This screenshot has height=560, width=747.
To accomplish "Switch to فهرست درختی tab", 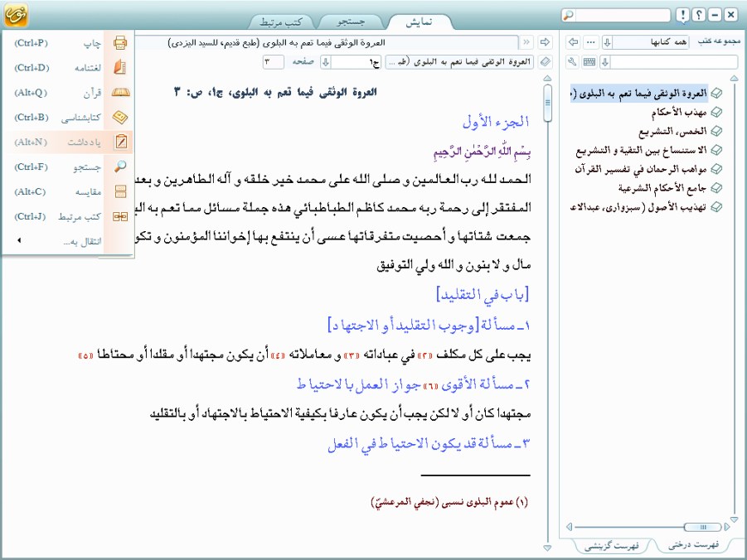I will (693, 545).
